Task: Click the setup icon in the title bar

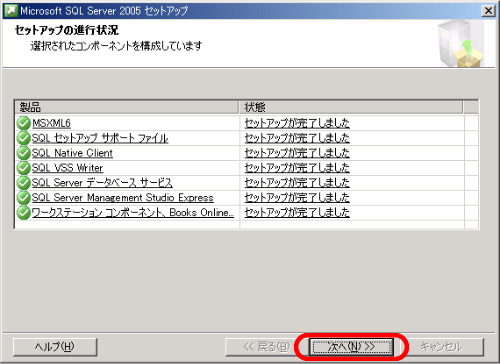Action: pyautogui.click(x=11, y=11)
